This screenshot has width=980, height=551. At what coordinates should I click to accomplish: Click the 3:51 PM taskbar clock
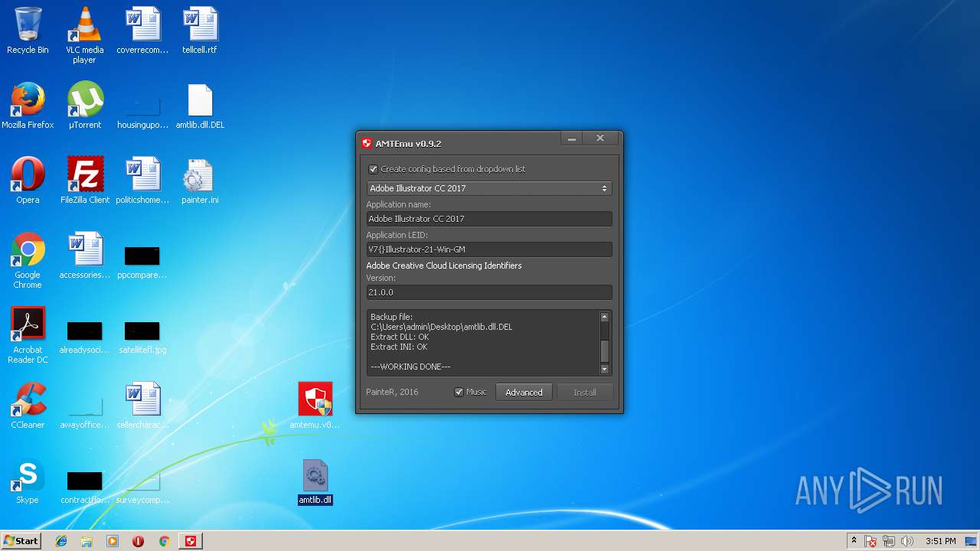click(940, 541)
